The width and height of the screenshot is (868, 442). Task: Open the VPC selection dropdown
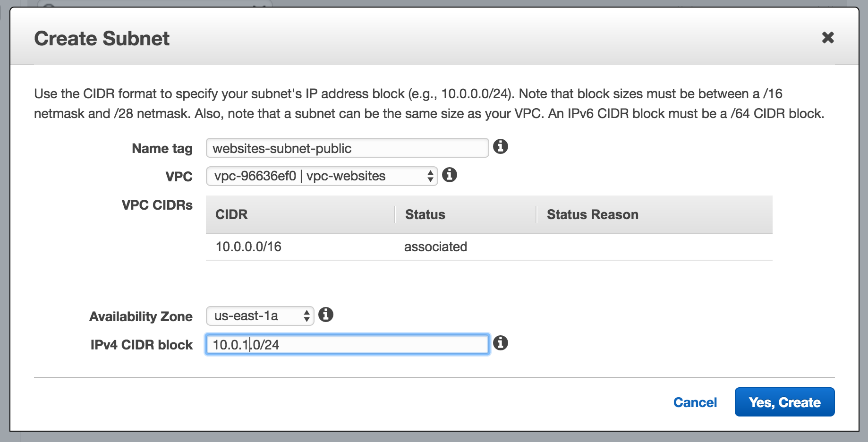point(321,176)
